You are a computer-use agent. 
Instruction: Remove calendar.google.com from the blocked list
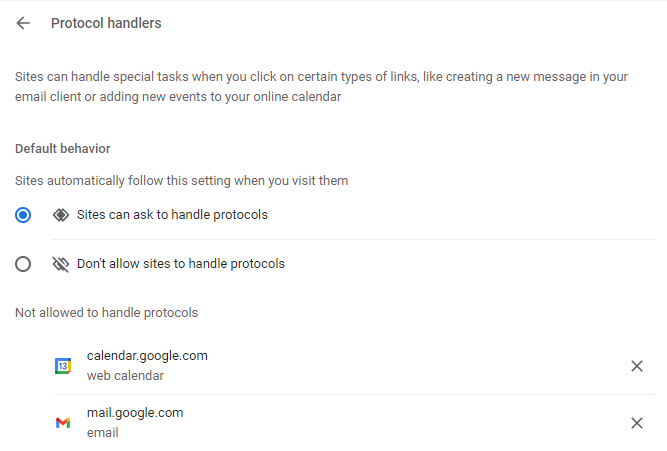pyautogui.click(x=637, y=366)
